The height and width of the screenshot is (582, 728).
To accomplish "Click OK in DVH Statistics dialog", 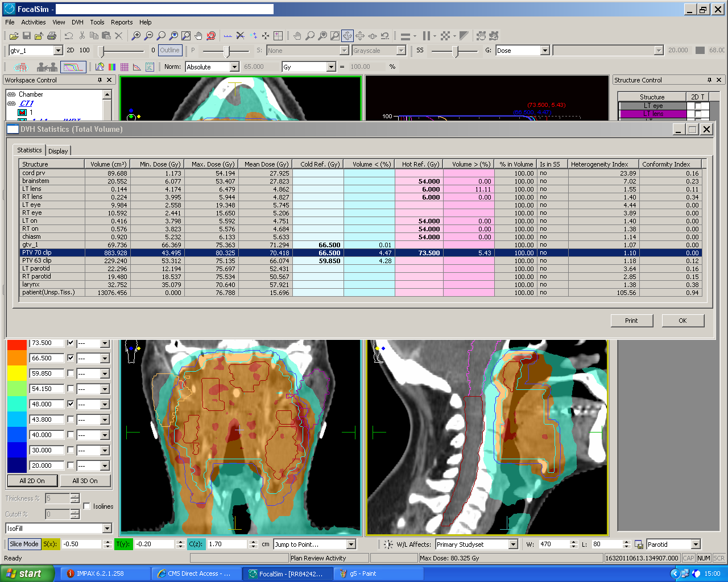I will (x=683, y=321).
